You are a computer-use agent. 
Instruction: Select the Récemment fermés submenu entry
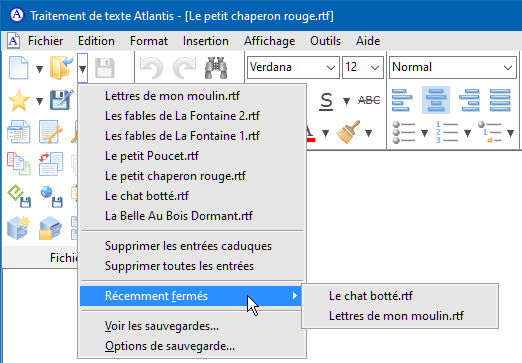(191, 296)
